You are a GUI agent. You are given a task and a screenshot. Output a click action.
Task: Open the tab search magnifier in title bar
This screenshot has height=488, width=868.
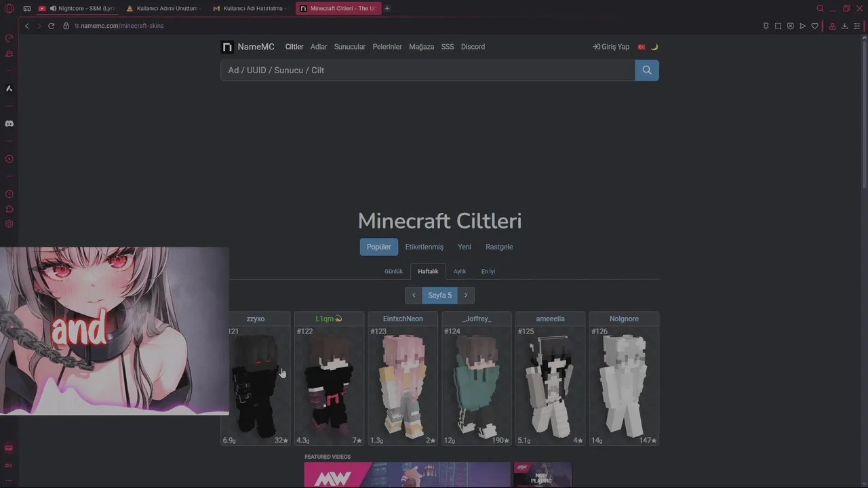820,8
